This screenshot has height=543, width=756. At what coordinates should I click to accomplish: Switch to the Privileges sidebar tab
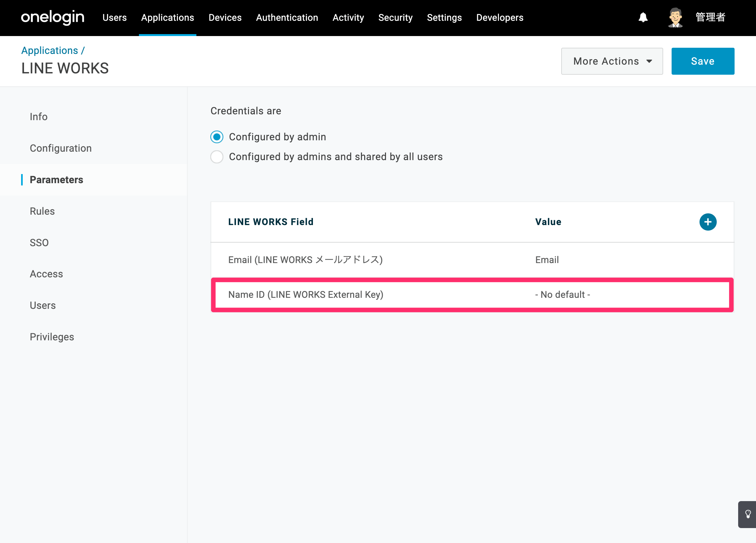(52, 337)
